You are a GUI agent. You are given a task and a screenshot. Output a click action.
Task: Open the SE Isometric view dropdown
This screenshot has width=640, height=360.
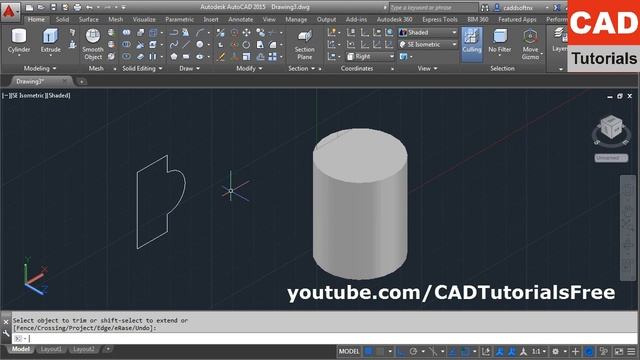pos(428,44)
